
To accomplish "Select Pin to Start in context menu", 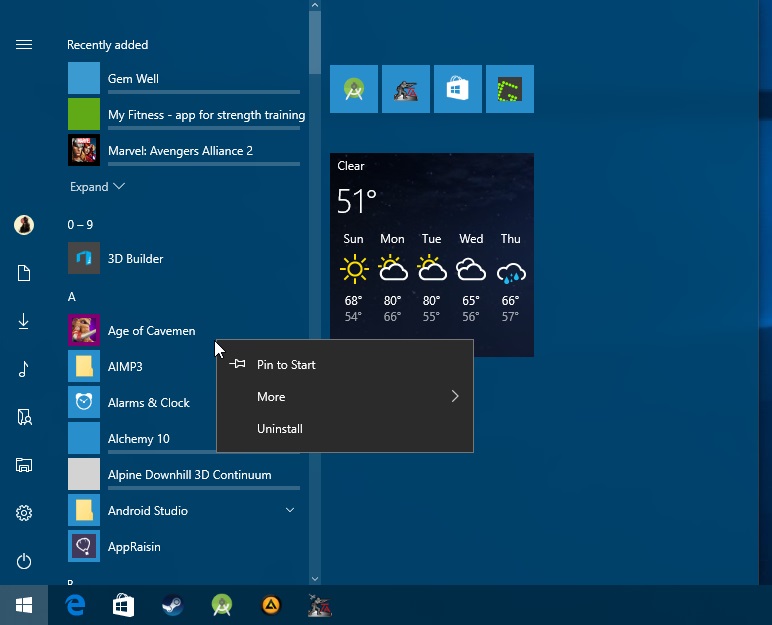I will [345, 364].
